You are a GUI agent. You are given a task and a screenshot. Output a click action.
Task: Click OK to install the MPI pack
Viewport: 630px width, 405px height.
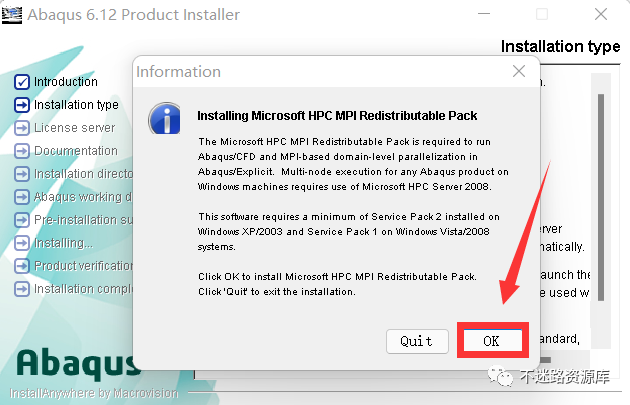(493, 341)
